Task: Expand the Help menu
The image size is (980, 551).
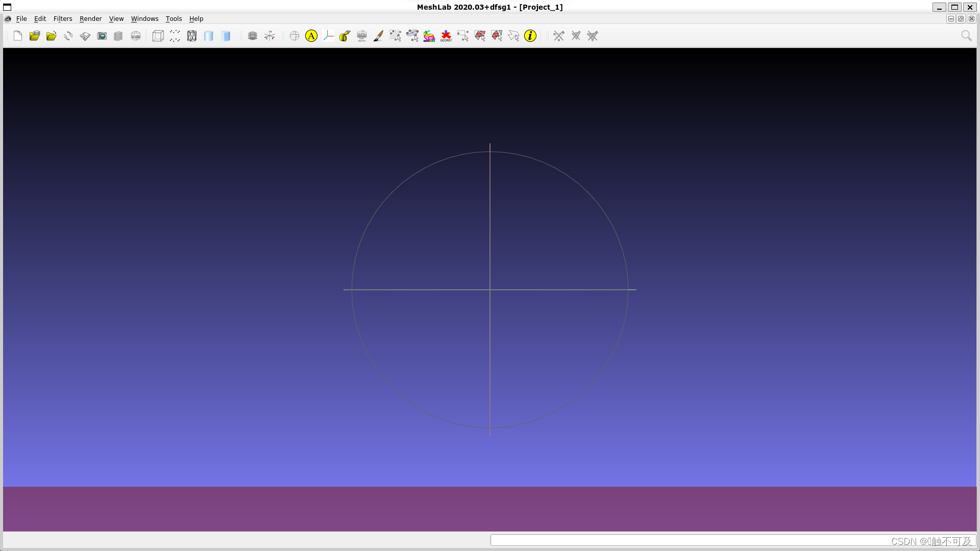Action: (x=196, y=19)
